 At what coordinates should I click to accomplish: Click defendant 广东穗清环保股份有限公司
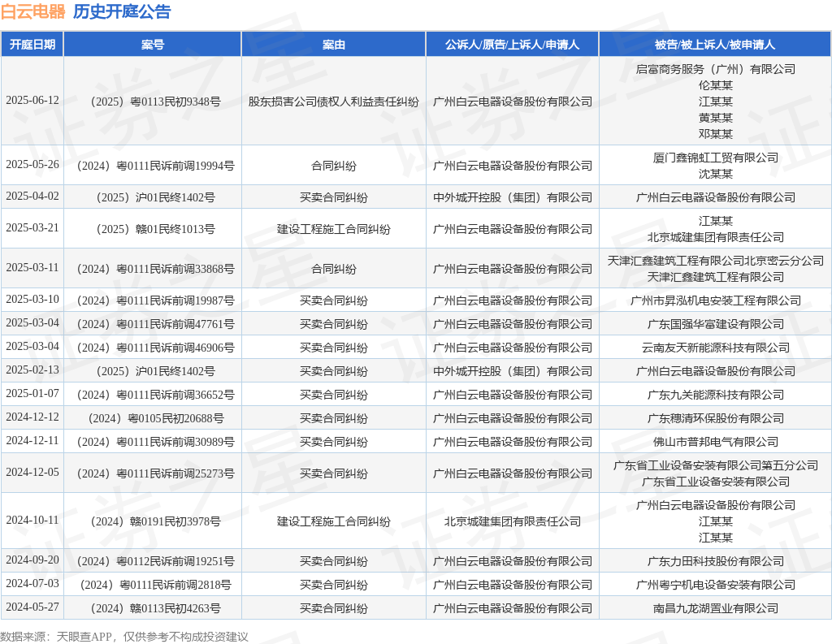[715, 418]
